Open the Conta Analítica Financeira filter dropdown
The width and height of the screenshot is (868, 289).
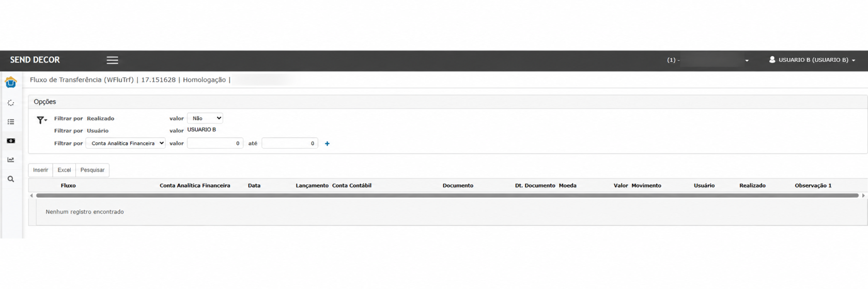[126, 143]
